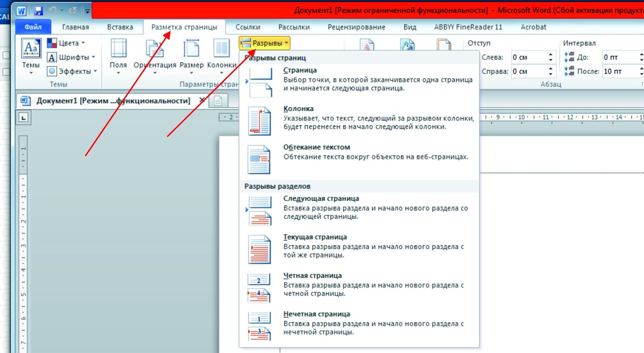The width and height of the screenshot is (644, 353).
Task: Increase the Слева left indent value
Action: point(551,54)
